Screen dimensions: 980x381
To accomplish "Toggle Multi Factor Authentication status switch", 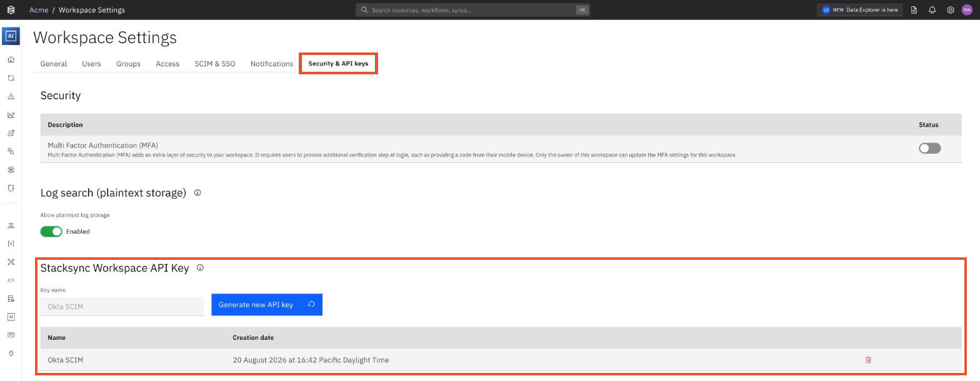I will (x=929, y=148).
